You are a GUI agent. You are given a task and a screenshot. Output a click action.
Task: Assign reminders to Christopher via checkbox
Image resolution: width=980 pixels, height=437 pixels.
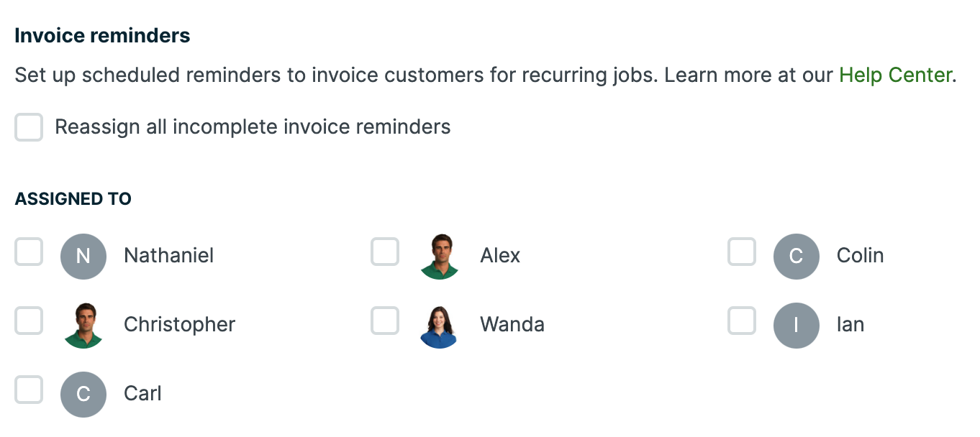coord(29,321)
